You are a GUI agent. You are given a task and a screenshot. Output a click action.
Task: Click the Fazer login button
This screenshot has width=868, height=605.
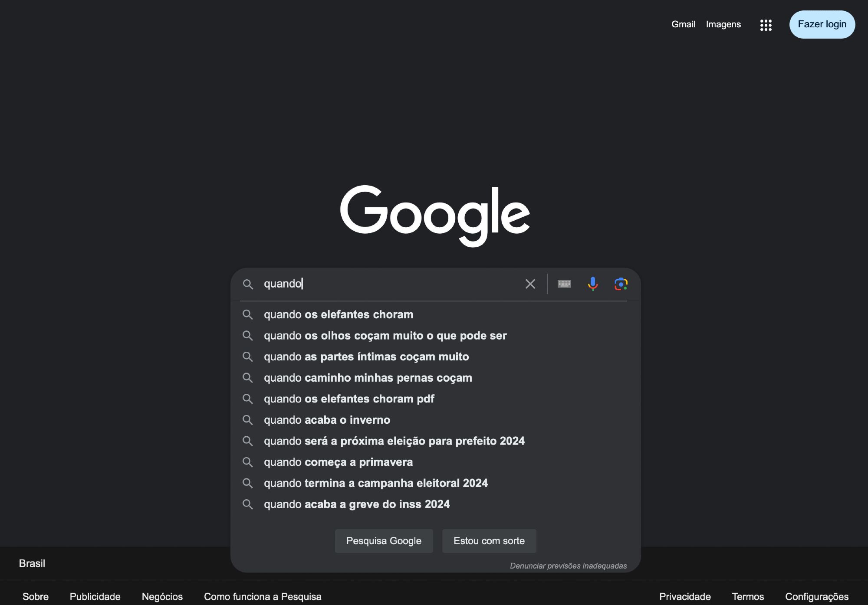(x=822, y=24)
